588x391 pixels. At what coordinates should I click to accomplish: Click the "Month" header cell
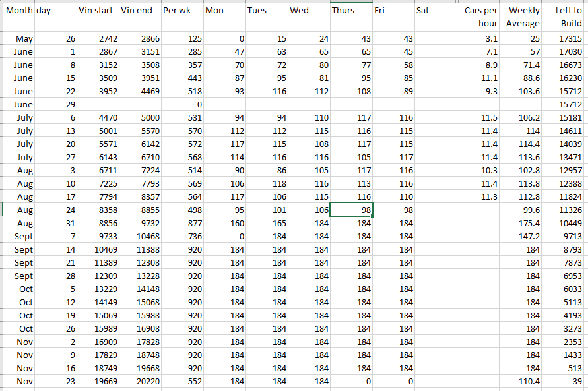tap(18, 11)
